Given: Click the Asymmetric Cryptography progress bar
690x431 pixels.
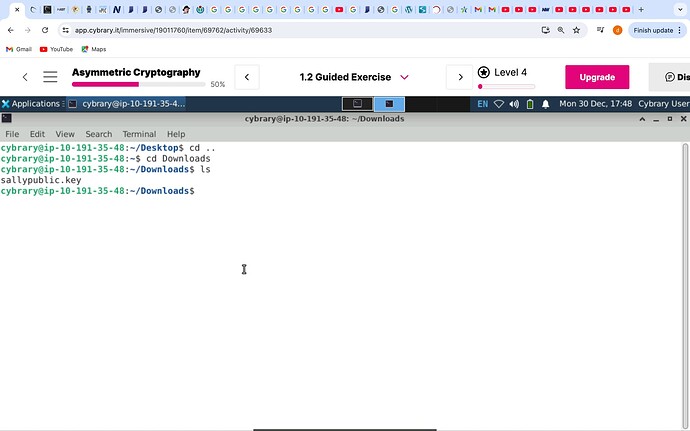Looking at the screenshot, I should coord(138,85).
